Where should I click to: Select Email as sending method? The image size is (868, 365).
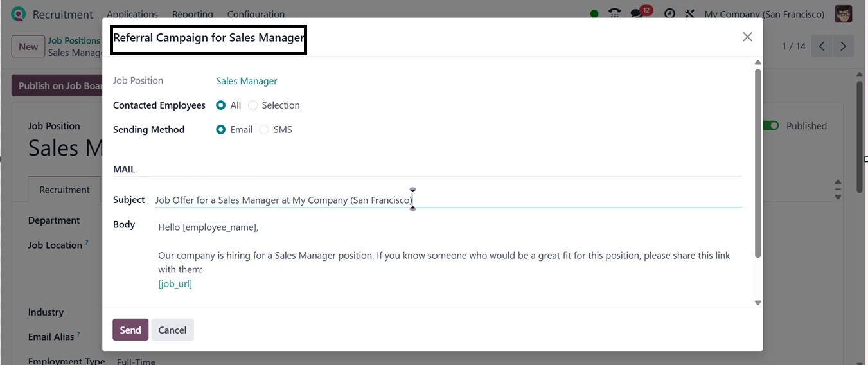[221, 130]
